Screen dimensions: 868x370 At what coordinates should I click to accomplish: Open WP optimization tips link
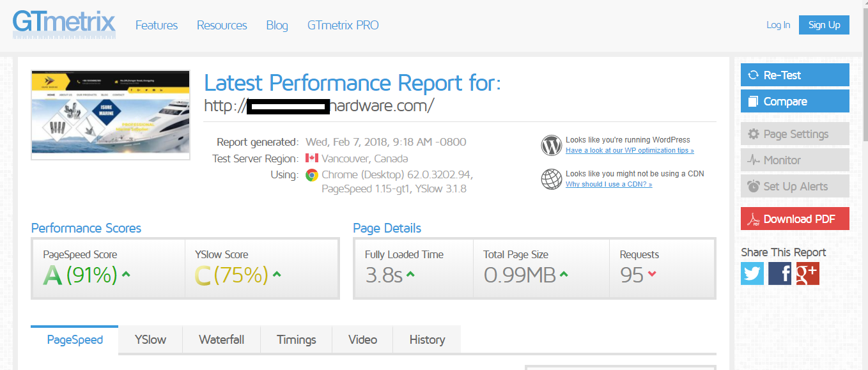tap(630, 151)
